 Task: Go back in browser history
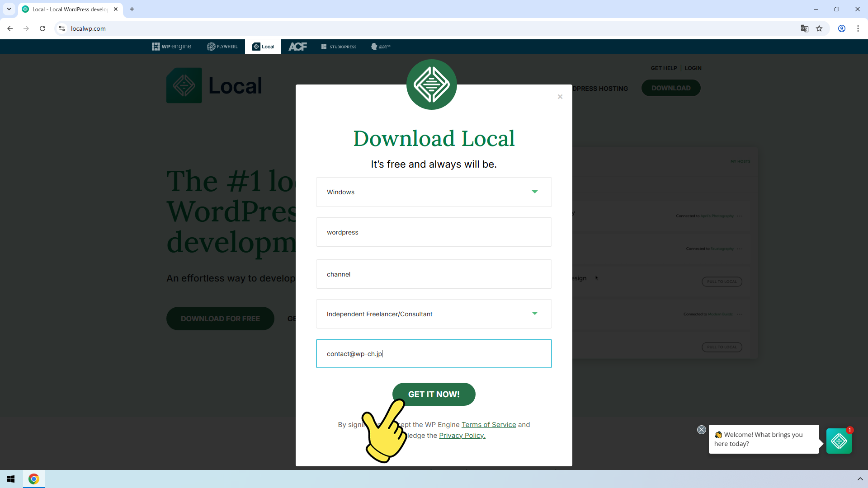10,28
